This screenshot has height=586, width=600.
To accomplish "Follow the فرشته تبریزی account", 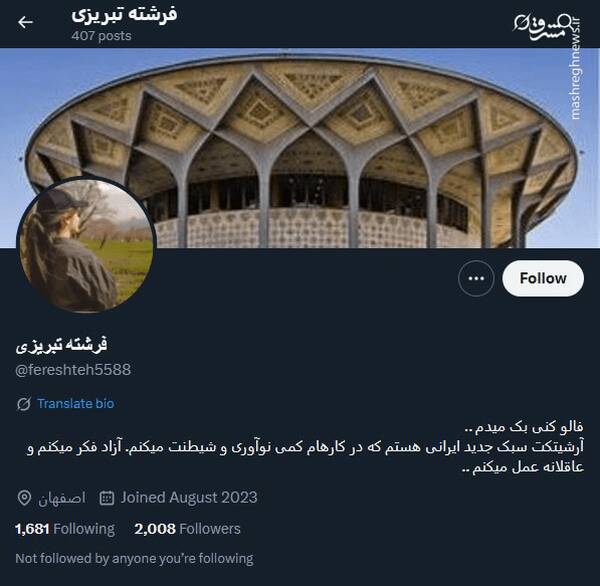I will pos(543,278).
